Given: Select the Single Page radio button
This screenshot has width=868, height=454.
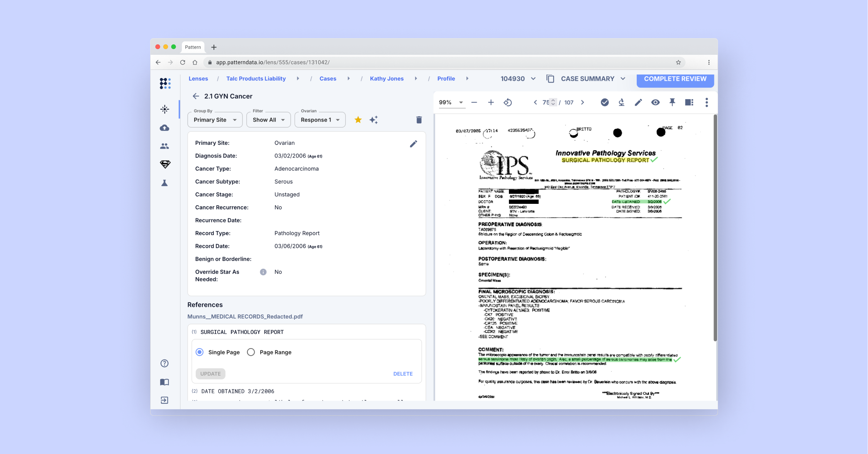Looking at the screenshot, I should (x=200, y=352).
